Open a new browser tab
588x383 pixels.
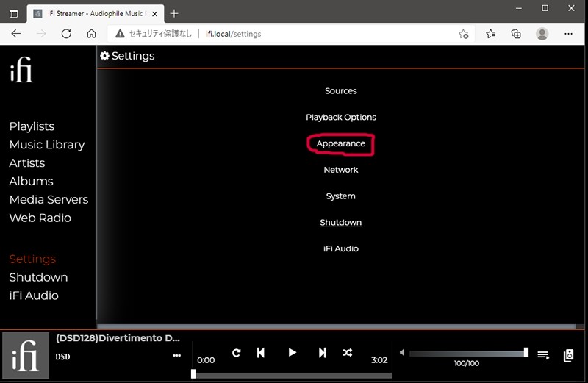pyautogui.click(x=174, y=14)
